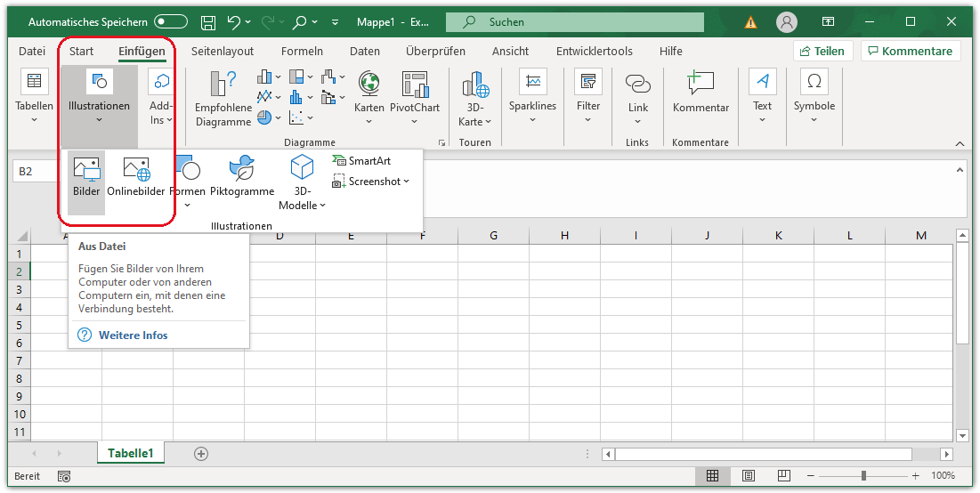Open the Formeln tab
This screenshot has height=493, width=980.
(x=302, y=51)
